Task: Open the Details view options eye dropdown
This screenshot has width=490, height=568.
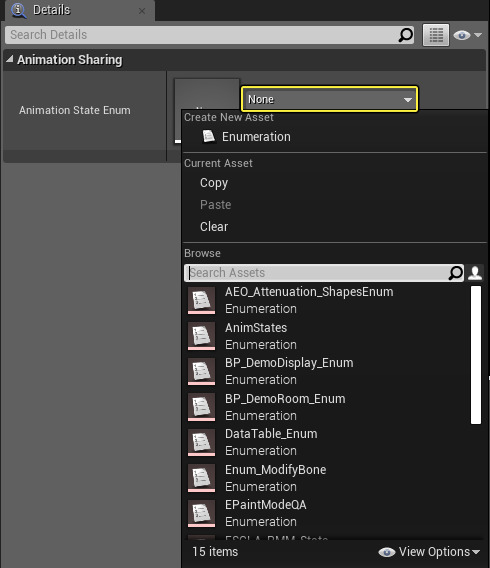Action: point(468,35)
